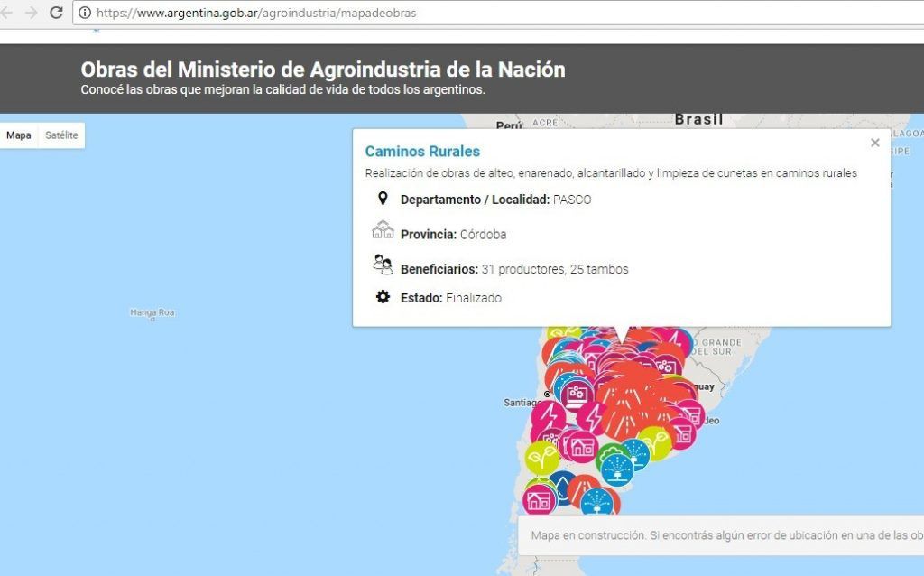Click the Caminos Rurales popup title
Image resolution: width=924 pixels, height=576 pixels.
pyautogui.click(x=422, y=152)
